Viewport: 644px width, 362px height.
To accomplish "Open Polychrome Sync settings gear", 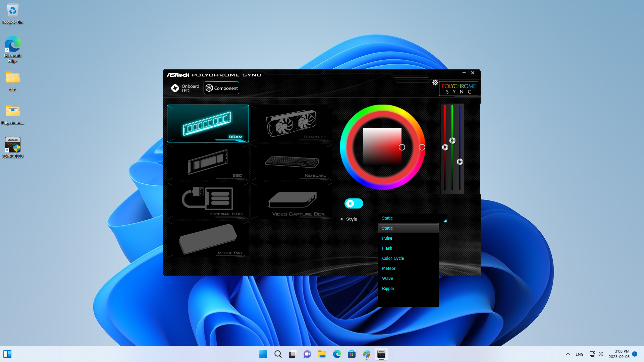I will [435, 83].
